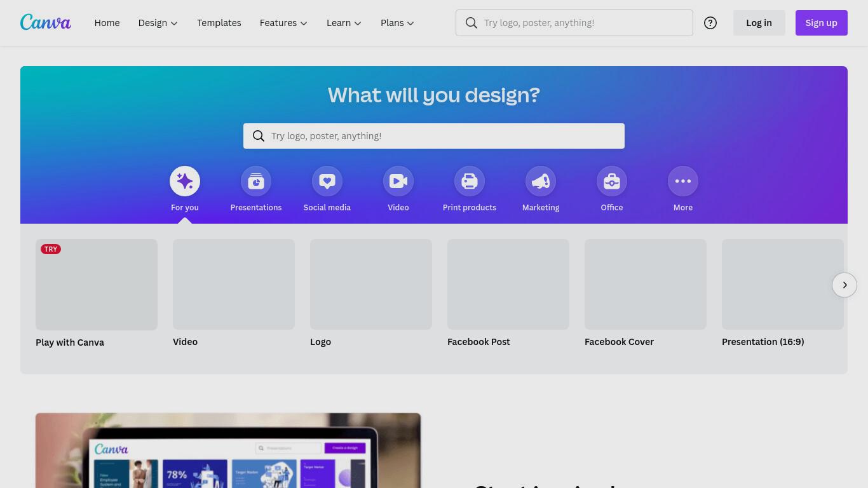
Task: Click the 'Facebook Cover' text label
Action: 619,342
